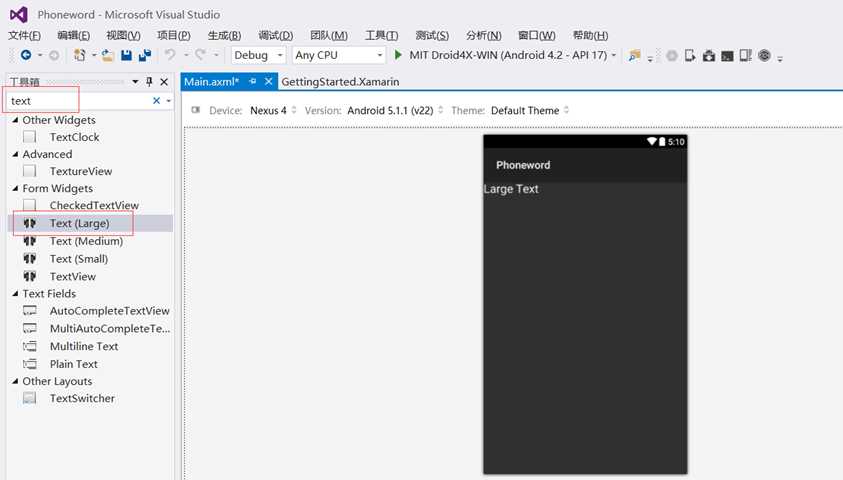This screenshot has height=480, width=843.
Task: Open the Android 5.1.1 (v22) version selector
Action: (395, 110)
